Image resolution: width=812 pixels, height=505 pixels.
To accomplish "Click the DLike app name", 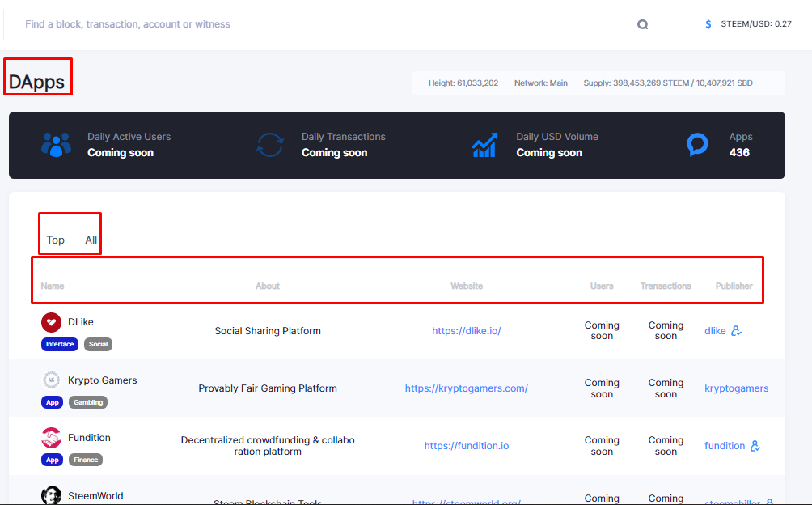I will pyautogui.click(x=81, y=321).
